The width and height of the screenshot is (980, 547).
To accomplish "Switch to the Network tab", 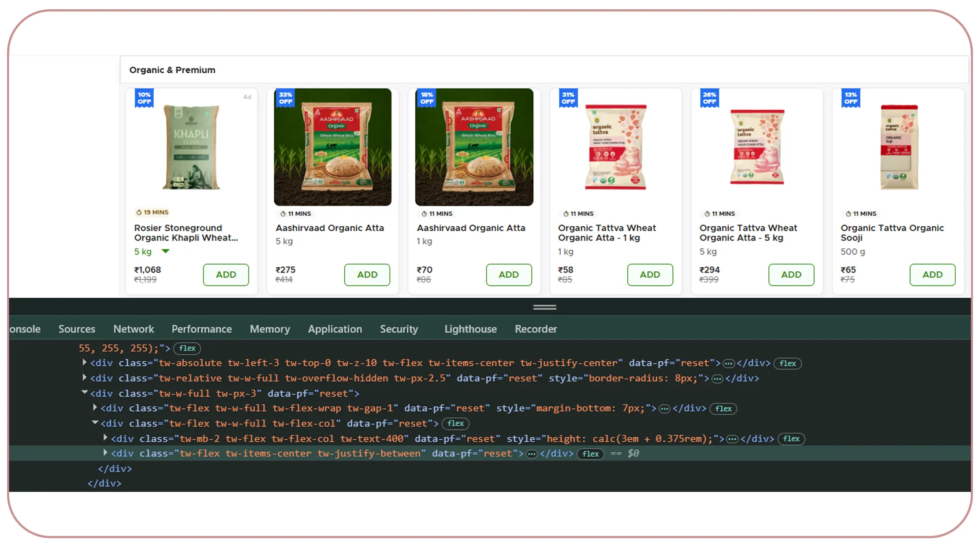I will pyautogui.click(x=134, y=329).
